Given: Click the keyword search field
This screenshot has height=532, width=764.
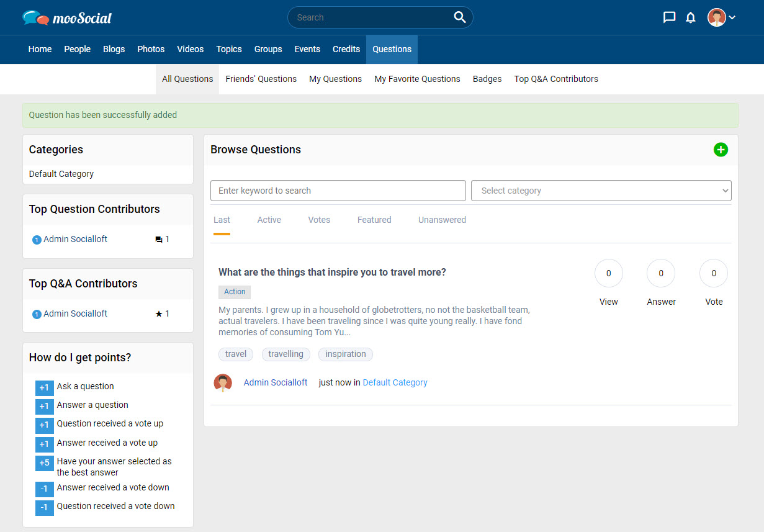Looking at the screenshot, I should point(338,191).
